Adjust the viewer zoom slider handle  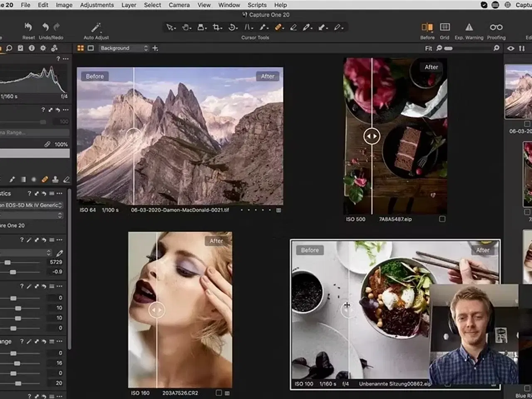[448, 48]
